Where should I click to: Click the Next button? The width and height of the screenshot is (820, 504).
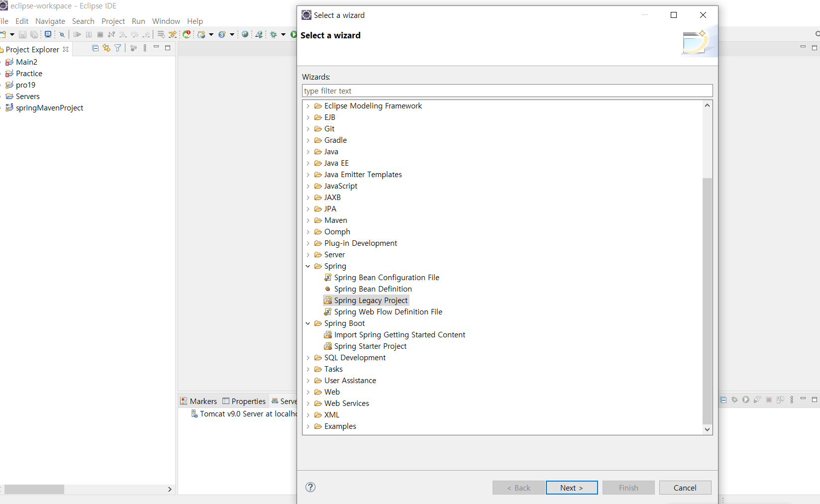click(x=572, y=488)
